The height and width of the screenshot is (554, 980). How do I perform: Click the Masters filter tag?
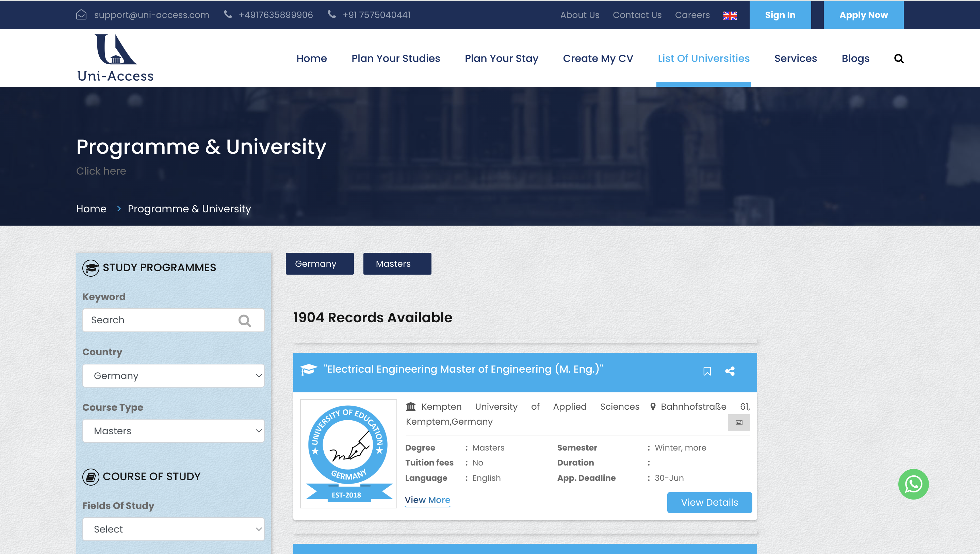pyautogui.click(x=397, y=264)
